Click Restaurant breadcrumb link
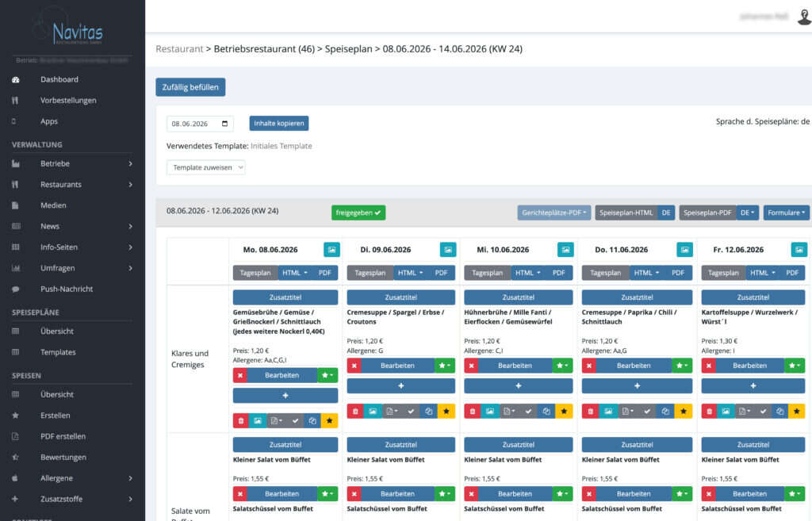This screenshot has width=812, height=521. pos(179,48)
